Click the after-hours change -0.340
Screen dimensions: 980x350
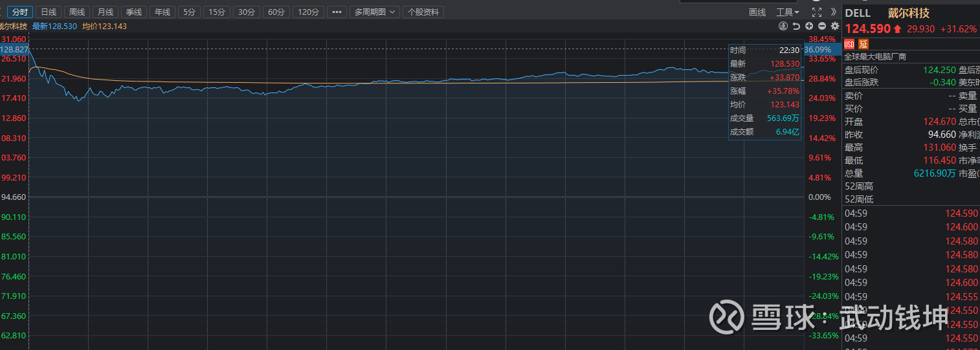pyautogui.click(x=942, y=82)
